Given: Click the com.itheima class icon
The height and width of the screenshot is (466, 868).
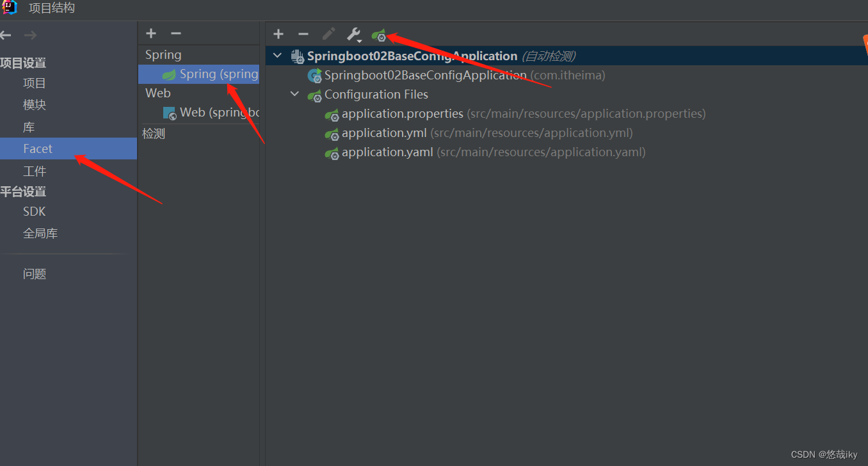Looking at the screenshot, I should tap(314, 76).
